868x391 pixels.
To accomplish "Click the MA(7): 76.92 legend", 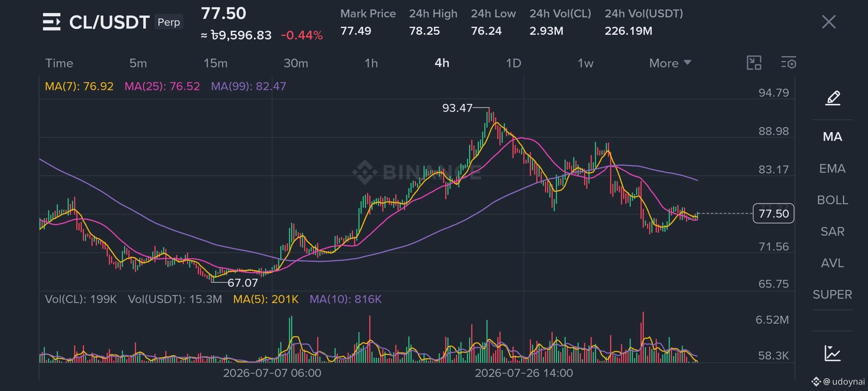I will point(79,86).
